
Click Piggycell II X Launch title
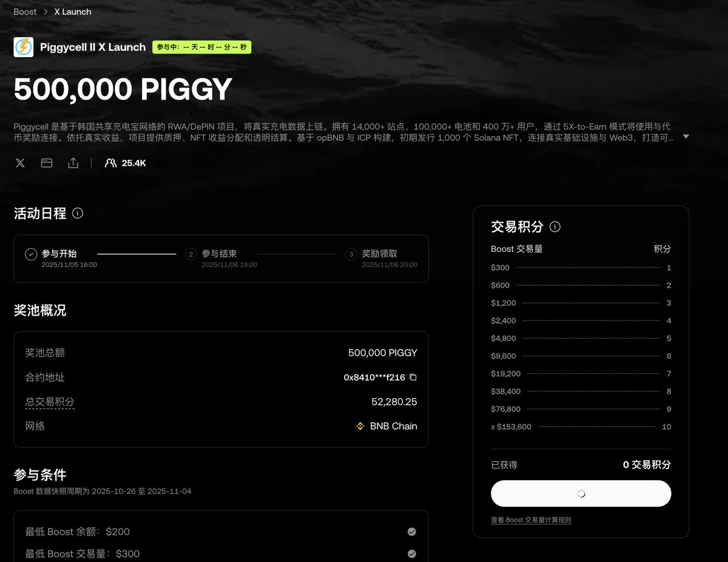93,47
